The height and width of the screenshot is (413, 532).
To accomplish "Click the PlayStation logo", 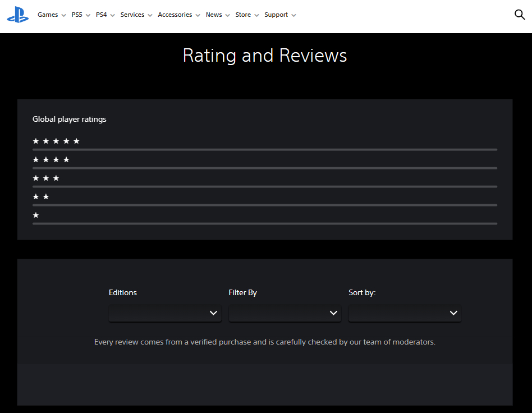I will [x=17, y=15].
